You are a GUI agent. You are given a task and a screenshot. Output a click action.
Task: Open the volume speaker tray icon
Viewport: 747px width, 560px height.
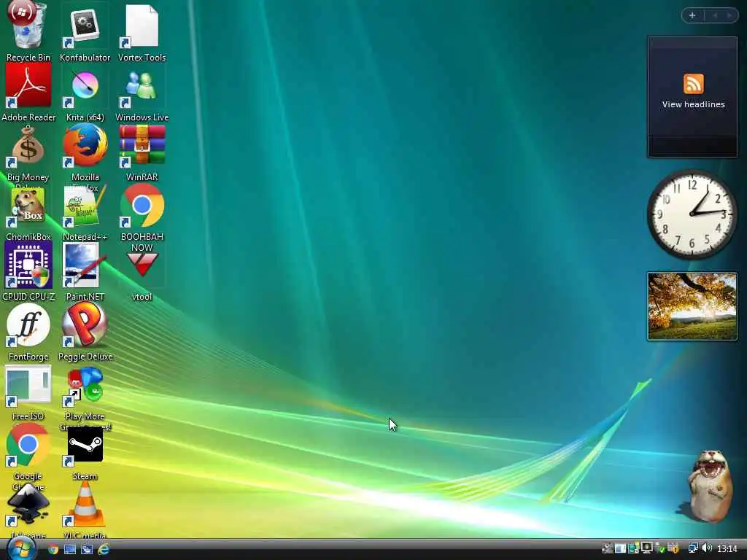[x=707, y=548]
